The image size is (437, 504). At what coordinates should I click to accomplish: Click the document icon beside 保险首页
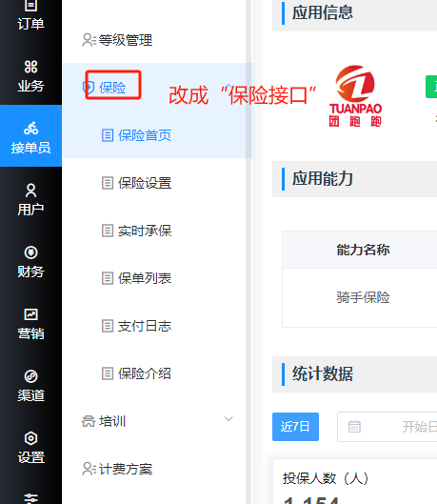point(108,135)
